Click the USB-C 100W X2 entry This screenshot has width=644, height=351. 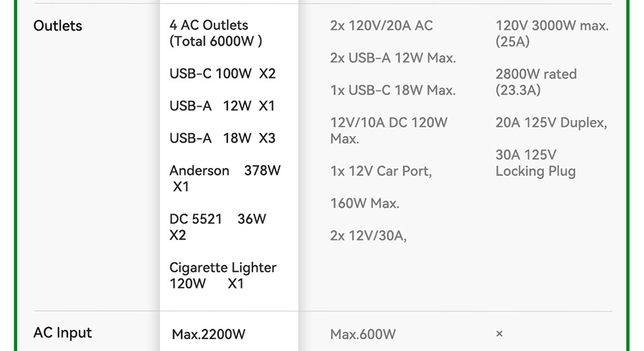pyautogui.click(x=222, y=73)
